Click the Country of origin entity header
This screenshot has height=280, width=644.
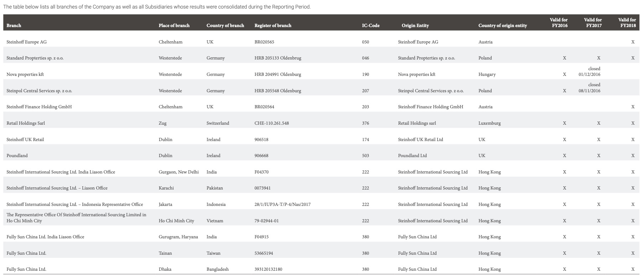[x=502, y=26]
